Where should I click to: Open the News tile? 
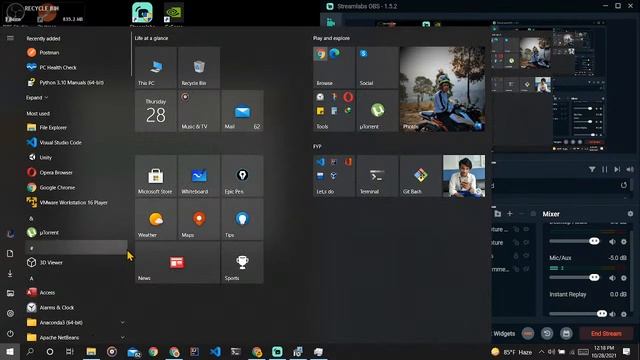pos(178,262)
